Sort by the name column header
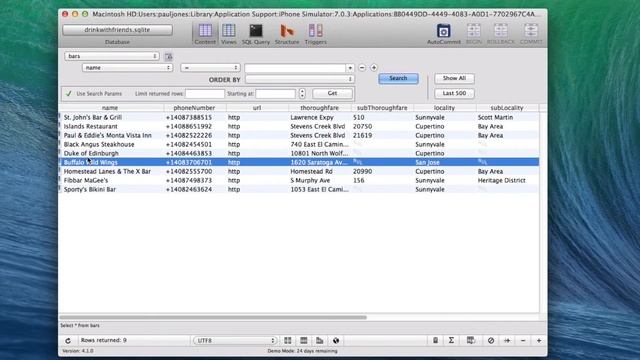640x360 pixels. pos(110,108)
